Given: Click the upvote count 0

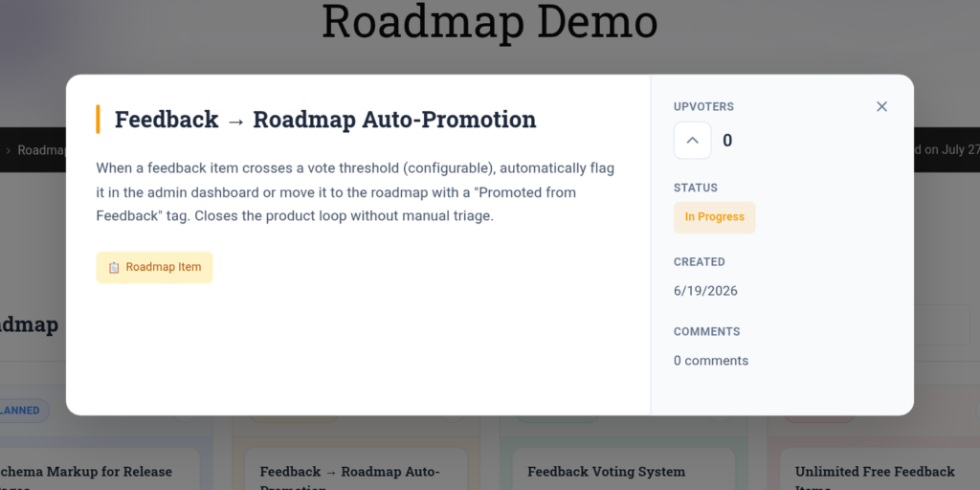Looking at the screenshot, I should click(x=727, y=141).
